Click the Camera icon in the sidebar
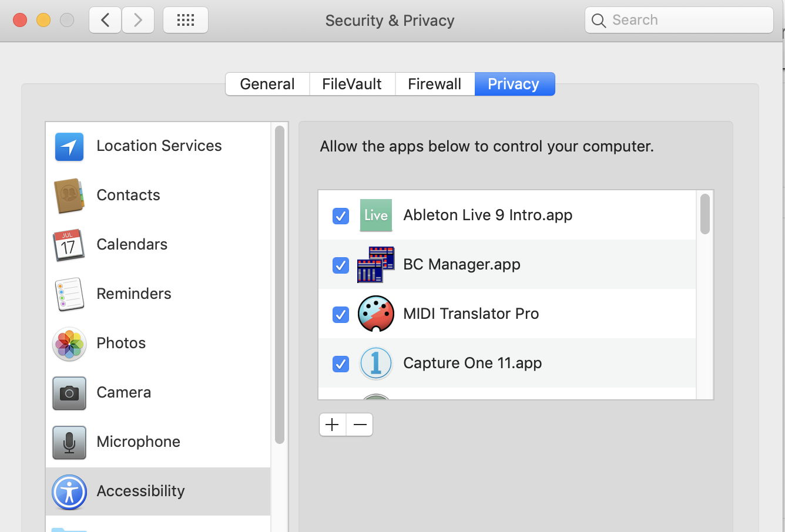 69,393
